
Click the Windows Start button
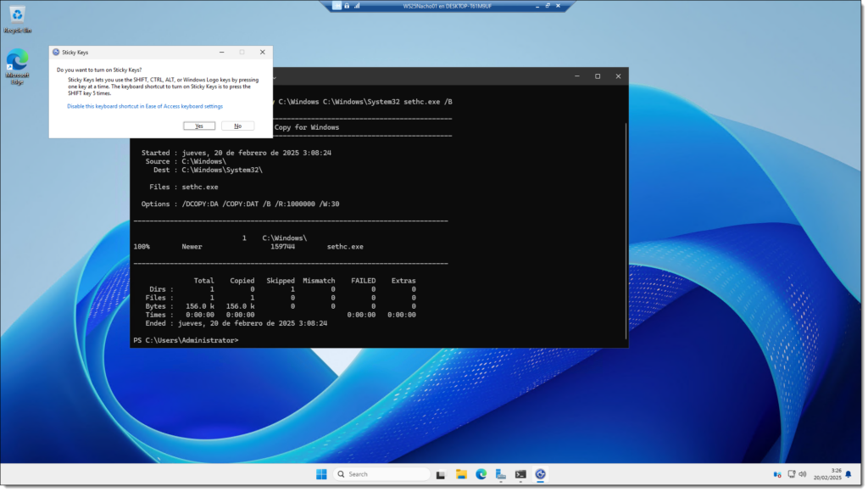[x=321, y=475]
